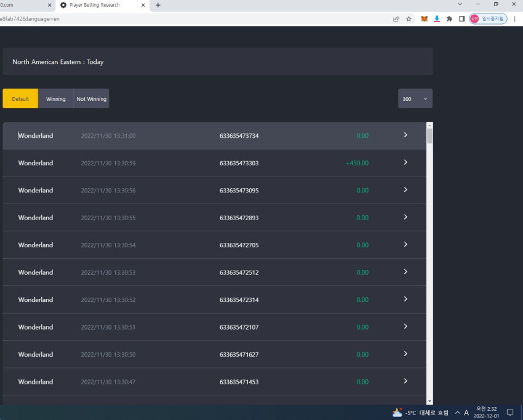Click bet ID 633635472107
This screenshot has width=523, height=420.
[239, 327]
